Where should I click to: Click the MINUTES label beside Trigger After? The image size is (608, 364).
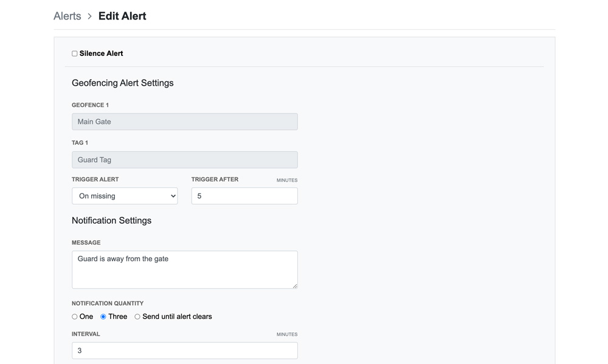click(286, 179)
